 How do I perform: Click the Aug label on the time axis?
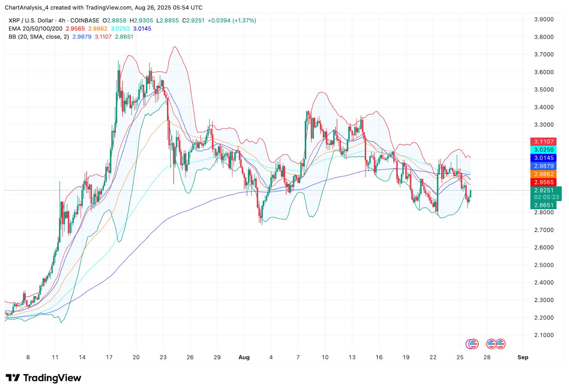coord(244,357)
